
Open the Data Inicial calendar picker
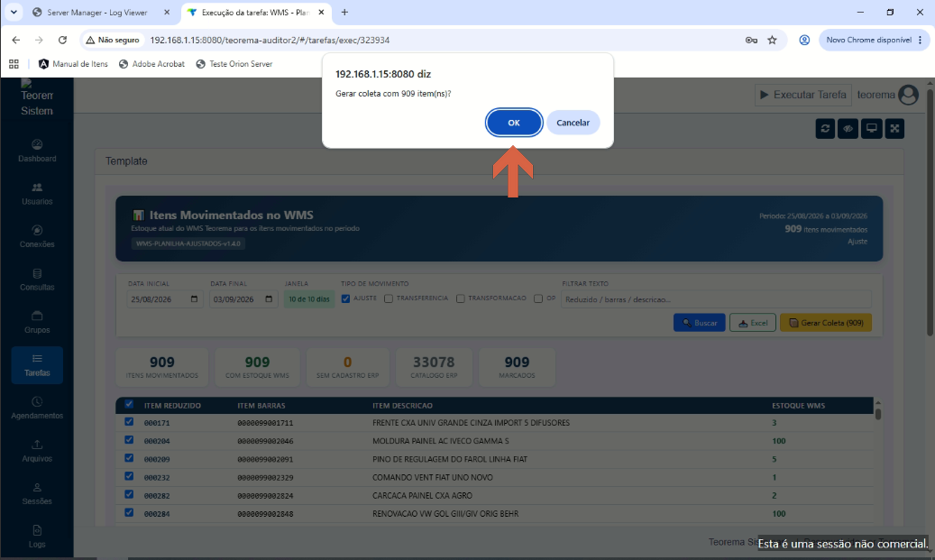click(x=194, y=298)
